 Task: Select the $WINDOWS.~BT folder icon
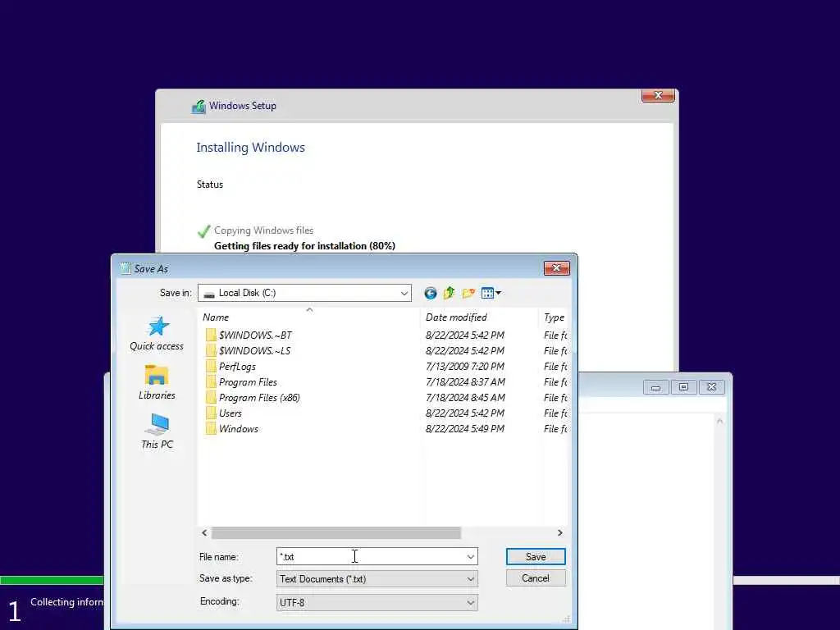(211, 336)
